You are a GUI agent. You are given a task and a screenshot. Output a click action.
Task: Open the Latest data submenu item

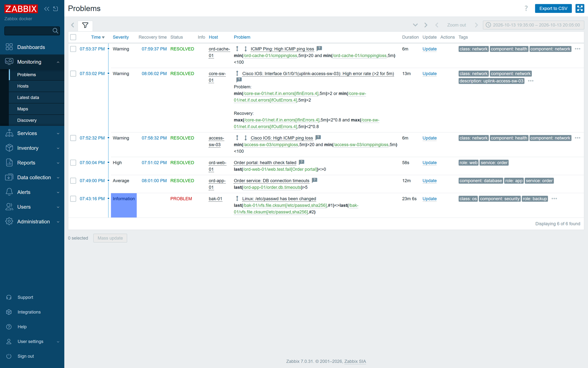pos(36,98)
